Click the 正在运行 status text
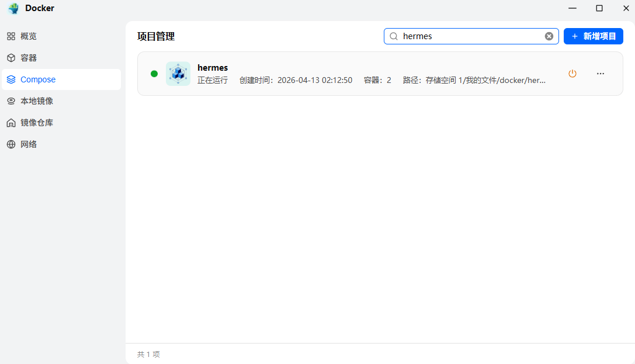The image size is (635, 364). point(213,80)
